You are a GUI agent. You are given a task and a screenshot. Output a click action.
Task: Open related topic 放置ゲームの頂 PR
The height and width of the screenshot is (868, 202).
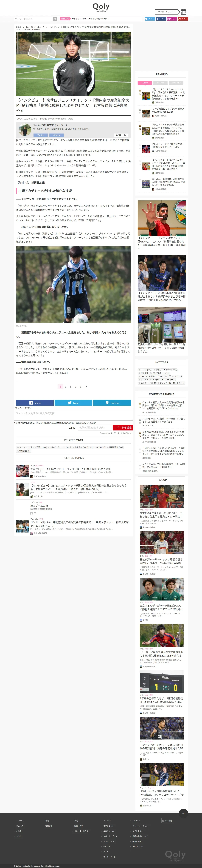tap(39, 505)
